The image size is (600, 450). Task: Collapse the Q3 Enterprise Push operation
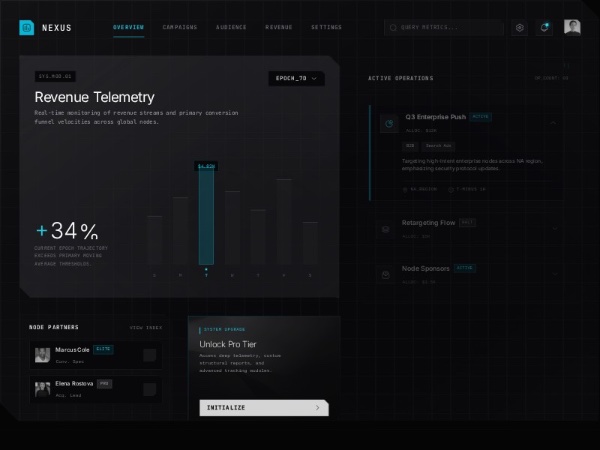pos(555,124)
